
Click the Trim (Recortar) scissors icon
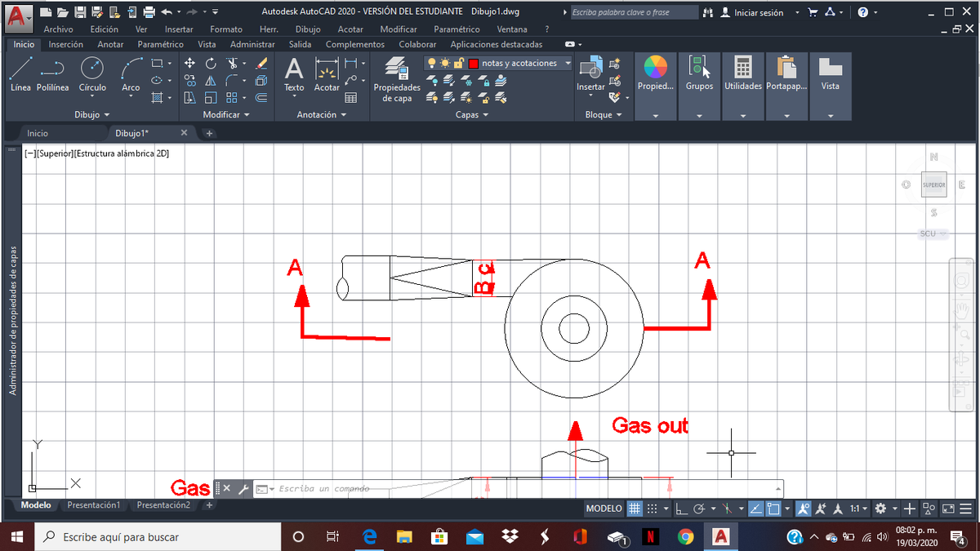tap(232, 63)
